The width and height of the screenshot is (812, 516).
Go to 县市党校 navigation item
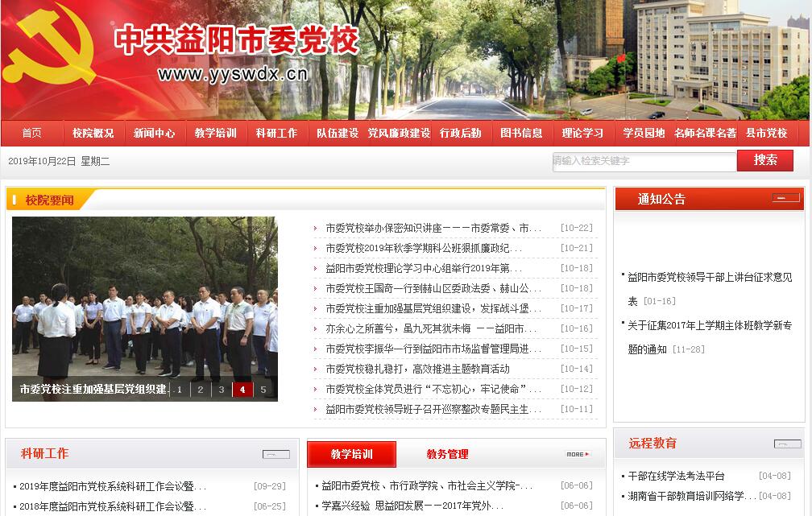tap(766, 133)
